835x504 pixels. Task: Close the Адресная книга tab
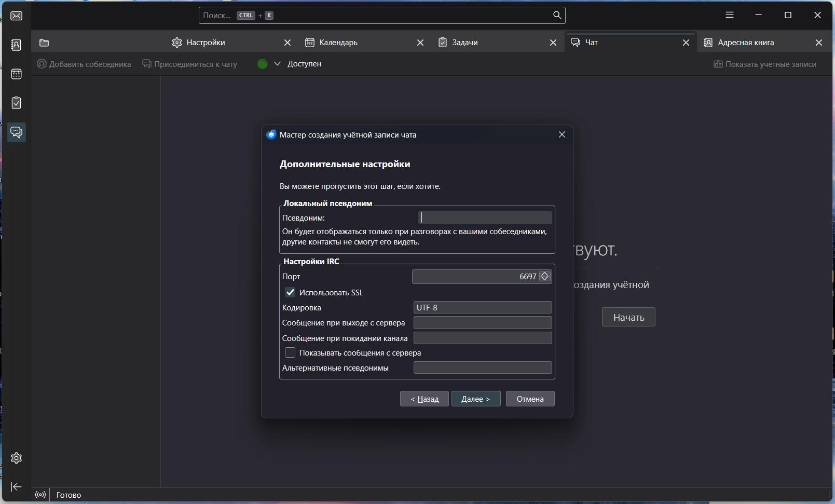819,43
